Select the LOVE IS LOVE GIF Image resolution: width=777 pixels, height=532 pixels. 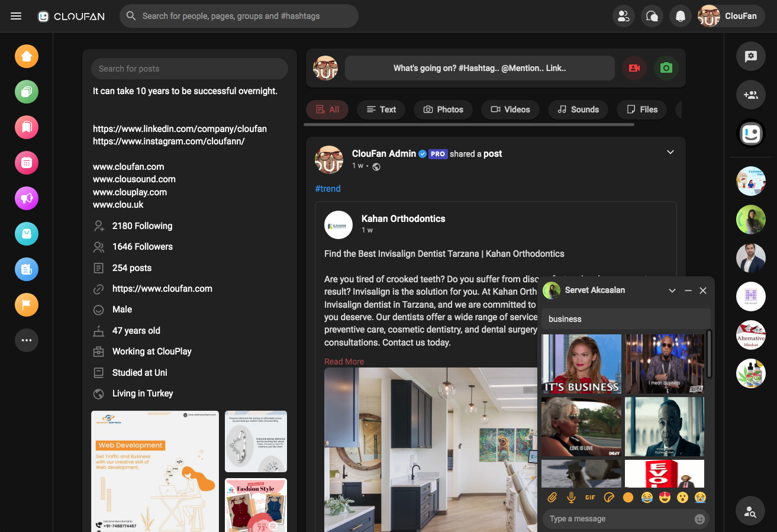(x=581, y=427)
